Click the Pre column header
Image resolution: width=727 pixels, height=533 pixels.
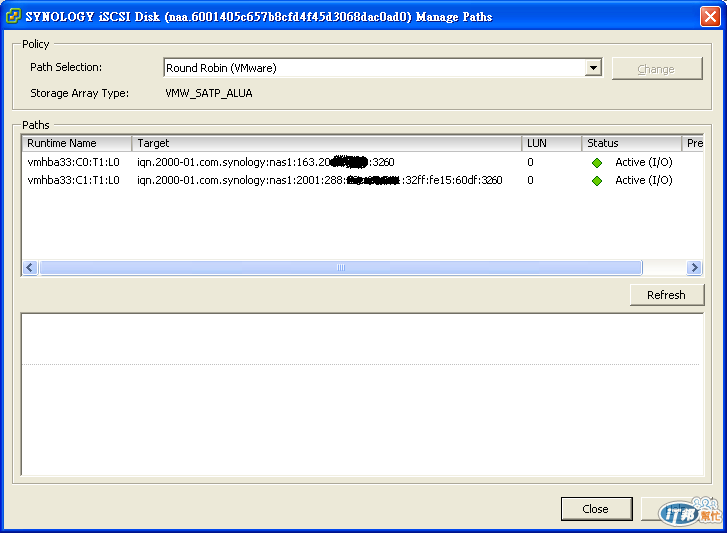693,143
